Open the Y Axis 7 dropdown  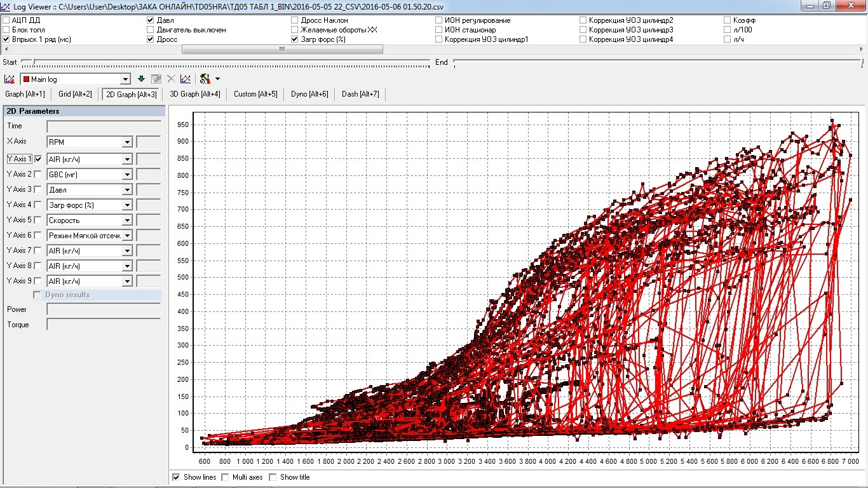[x=127, y=251]
